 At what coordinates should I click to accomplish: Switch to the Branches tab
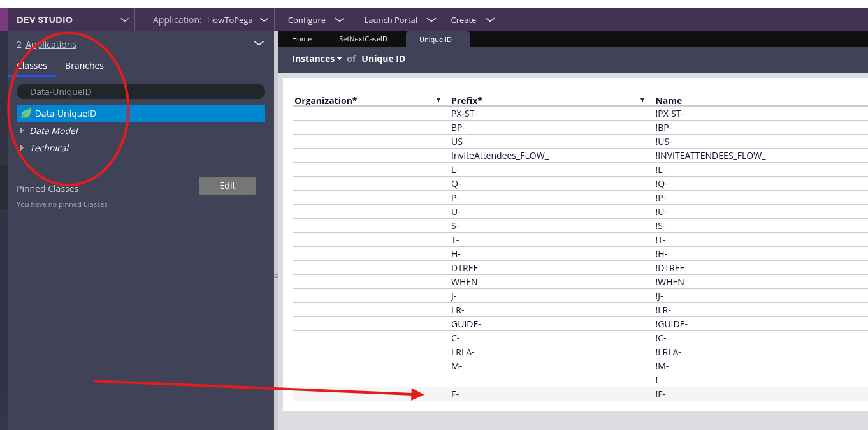click(x=84, y=66)
